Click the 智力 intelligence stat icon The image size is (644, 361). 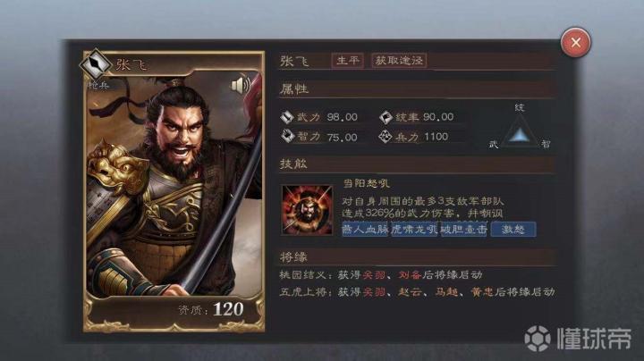[x=287, y=136]
